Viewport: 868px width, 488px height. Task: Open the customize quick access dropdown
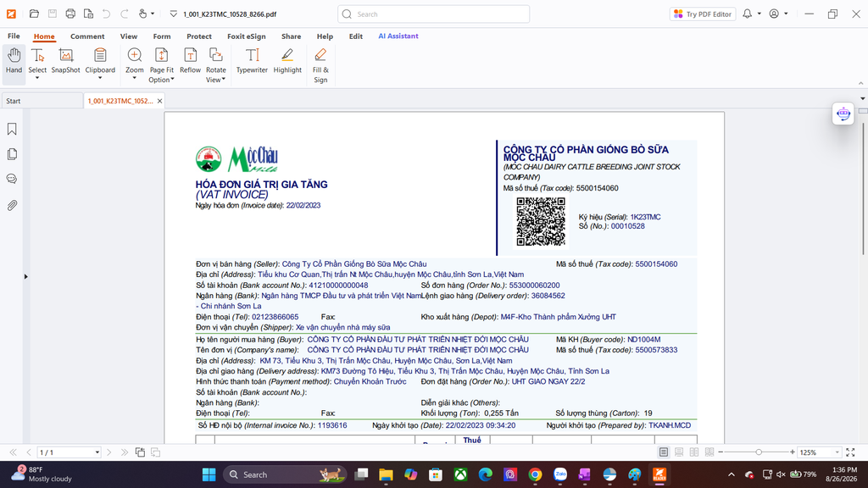173,14
